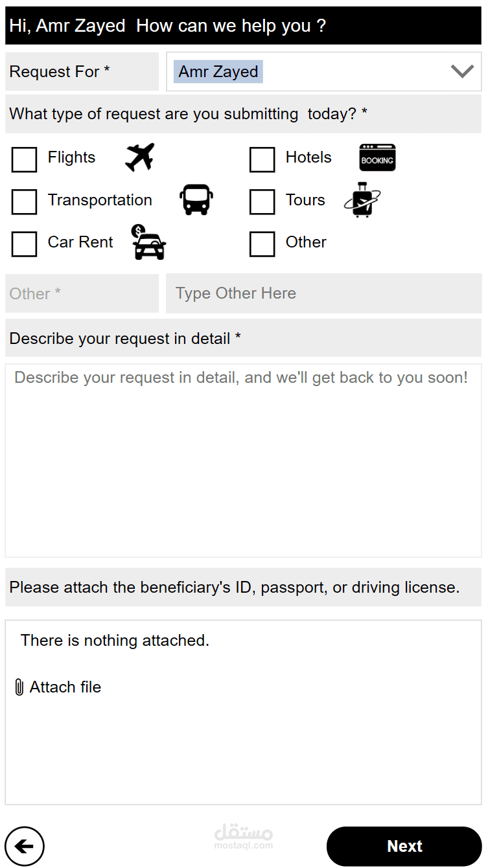
Task: Click the mostaql.com watermark logo
Action: click(244, 836)
